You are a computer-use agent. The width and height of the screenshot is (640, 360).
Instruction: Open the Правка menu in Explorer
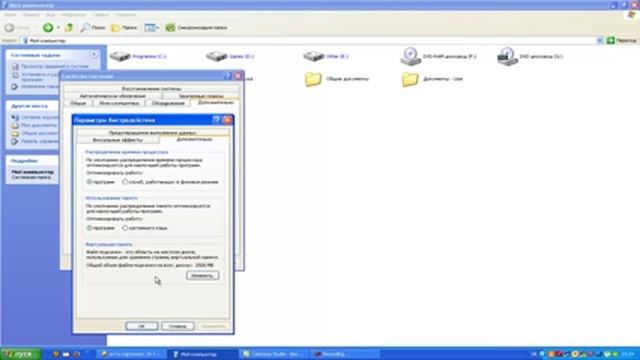pos(31,15)
